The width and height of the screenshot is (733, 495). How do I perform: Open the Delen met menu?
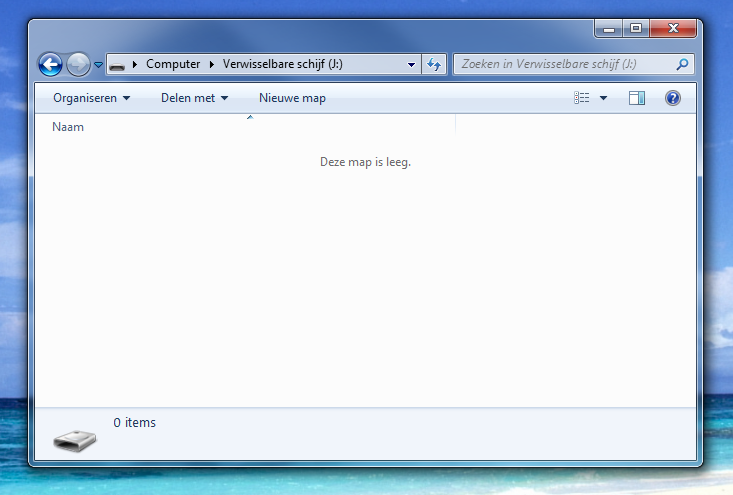[x=194, y=98]
